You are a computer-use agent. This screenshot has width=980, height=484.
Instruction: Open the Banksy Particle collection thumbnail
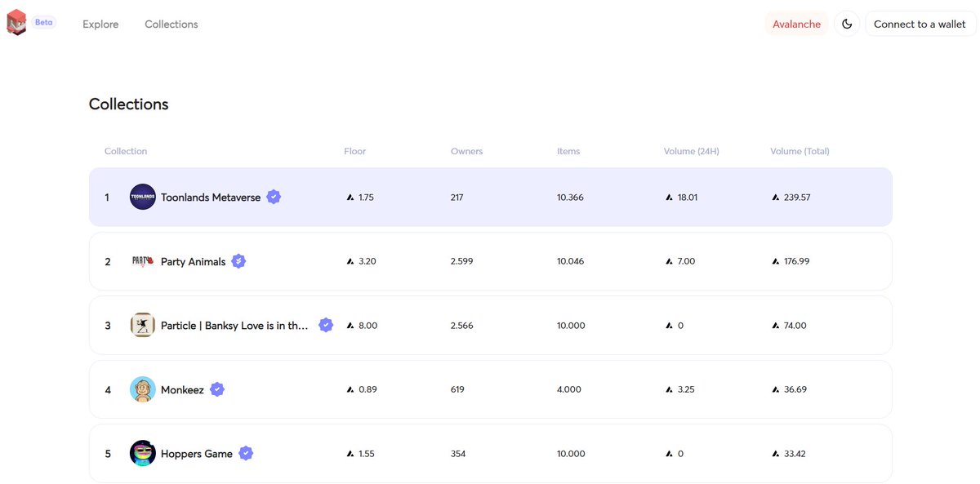pyautogui.click(x=143, y=325)
